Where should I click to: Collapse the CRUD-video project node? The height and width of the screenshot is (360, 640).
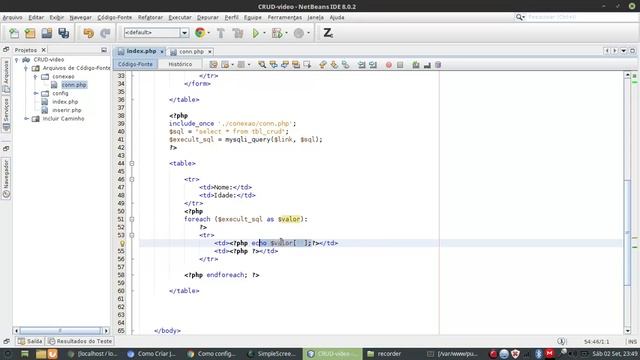click(17, 60)
